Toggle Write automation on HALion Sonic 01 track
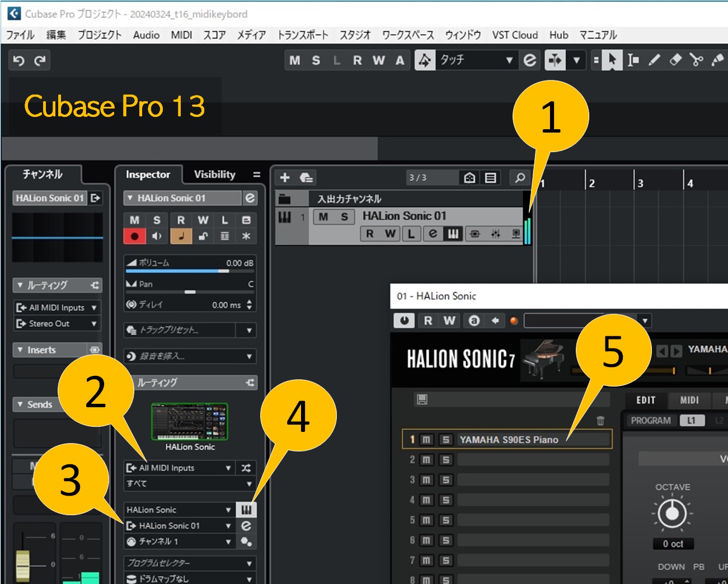 [390, 234]
